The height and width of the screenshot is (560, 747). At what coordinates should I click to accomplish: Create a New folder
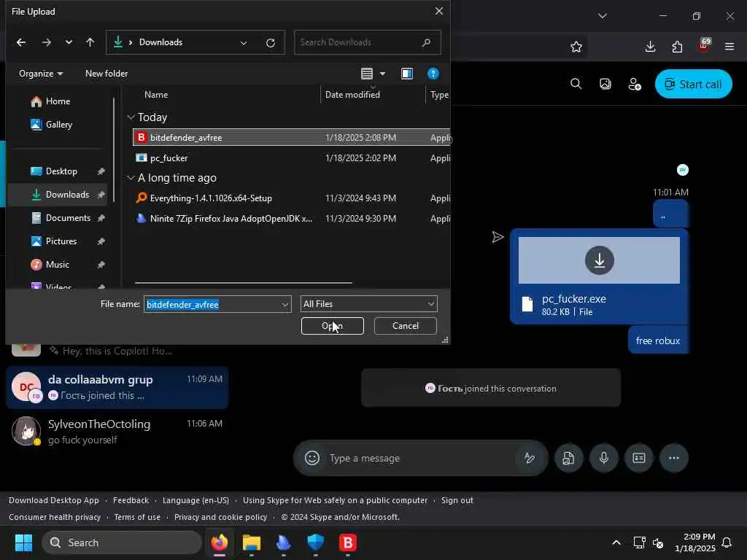pos(107,74)
